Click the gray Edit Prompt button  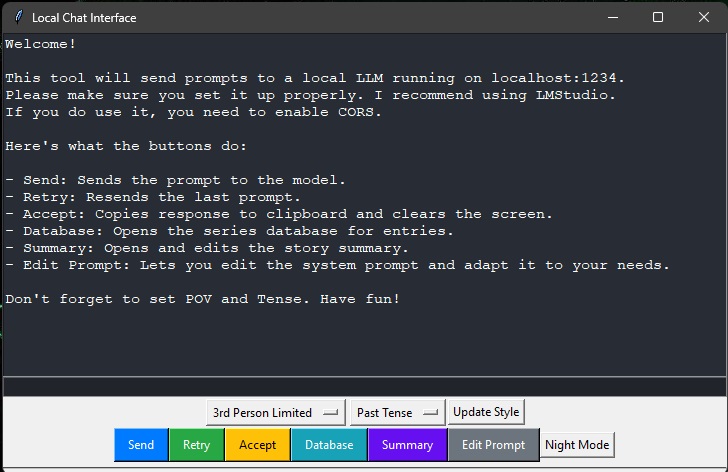tap(493, 445)
